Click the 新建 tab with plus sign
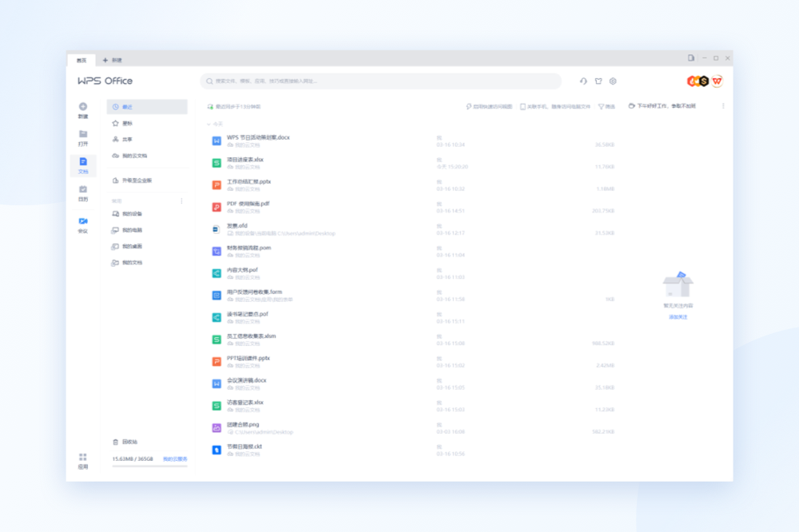The width and height of the screenshot is (799, 532). coord(113,60)
